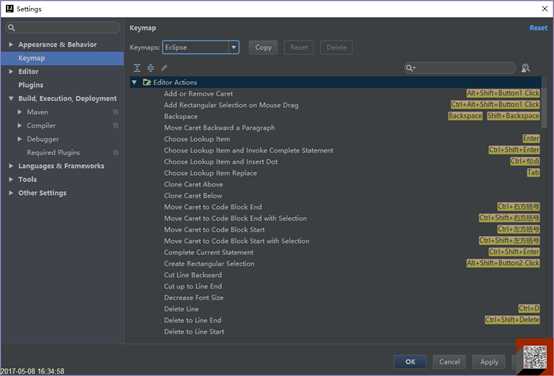Click the IntelliJ logo in the title bar

tap(10, 9)
